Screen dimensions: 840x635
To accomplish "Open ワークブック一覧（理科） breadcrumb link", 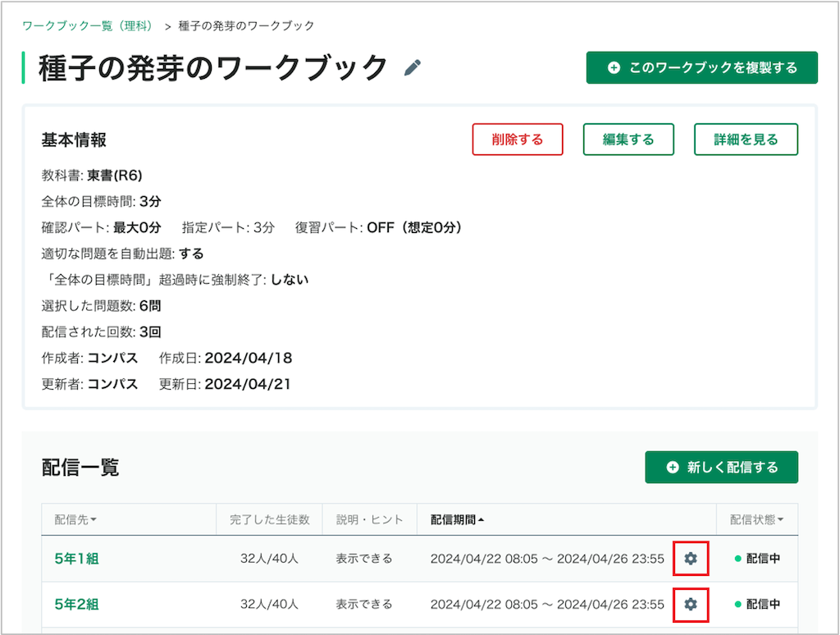I will (89, 25).
